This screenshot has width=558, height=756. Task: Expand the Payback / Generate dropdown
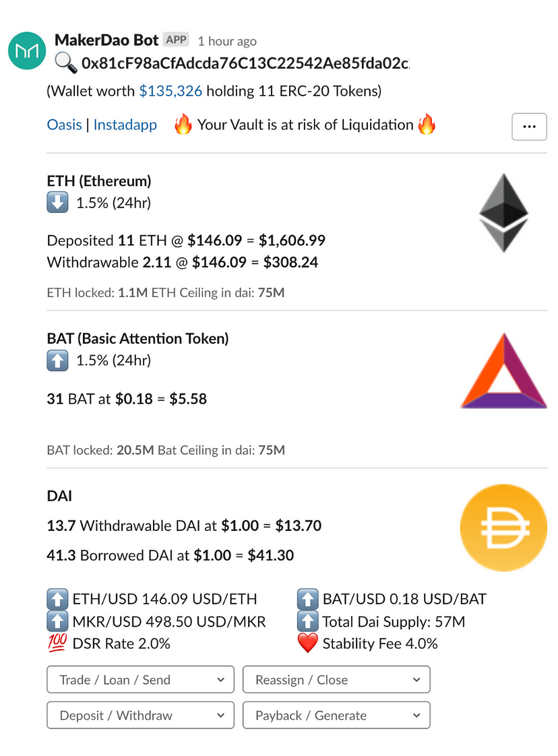pyautogui.click(x=336, y=715)
